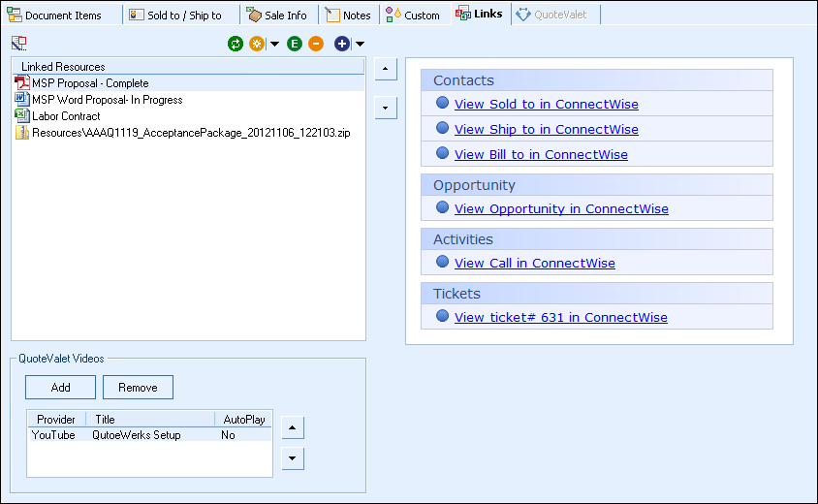Open View Call in ConnectWise link

pyautogui.click(x=535, y=263)
